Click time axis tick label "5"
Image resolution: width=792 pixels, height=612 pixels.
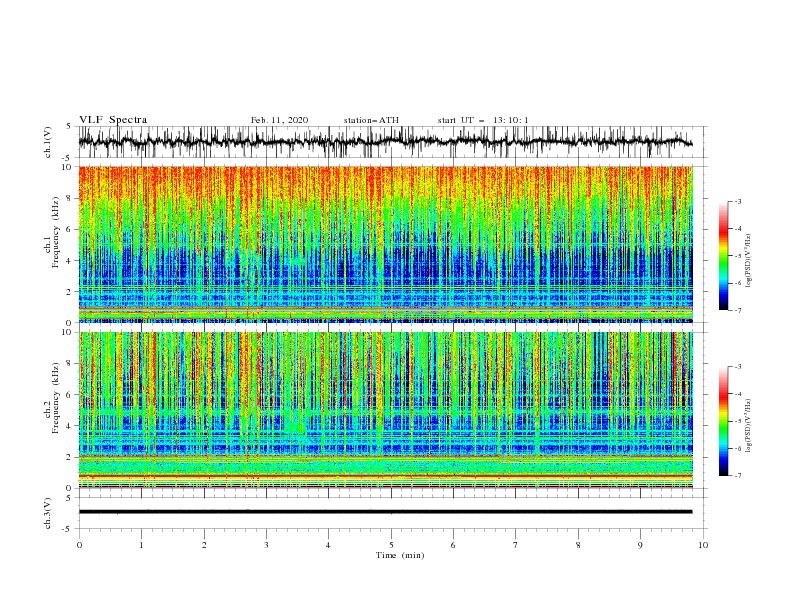tap(391, 545)
